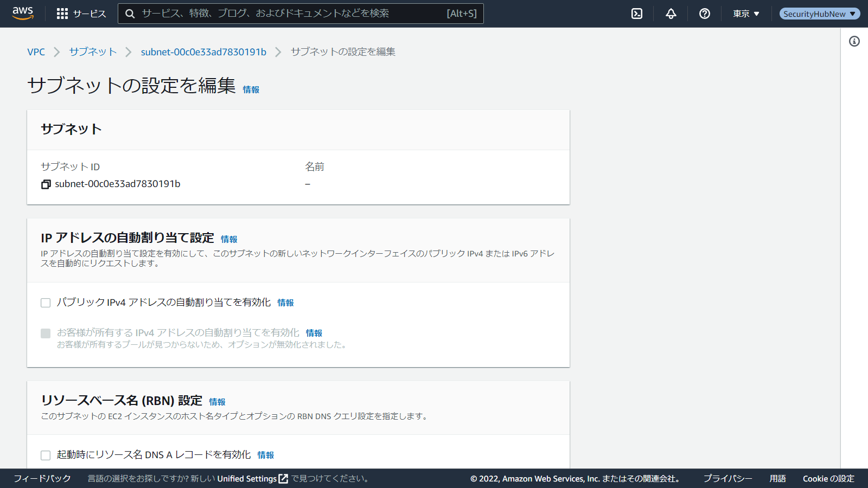This screenshot has height=488, width=868.
Task: Open the SecurityHubNew account dropdown
Action: click(x=819, y=14)
